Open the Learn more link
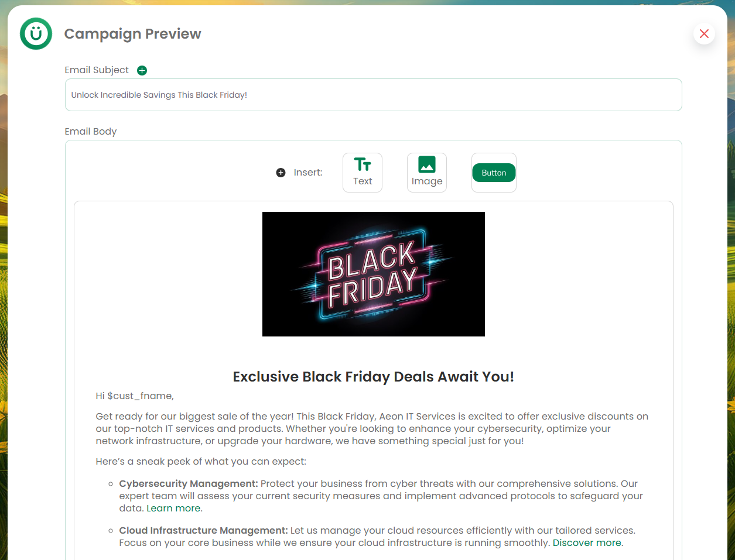 click(x=173, y=509)
